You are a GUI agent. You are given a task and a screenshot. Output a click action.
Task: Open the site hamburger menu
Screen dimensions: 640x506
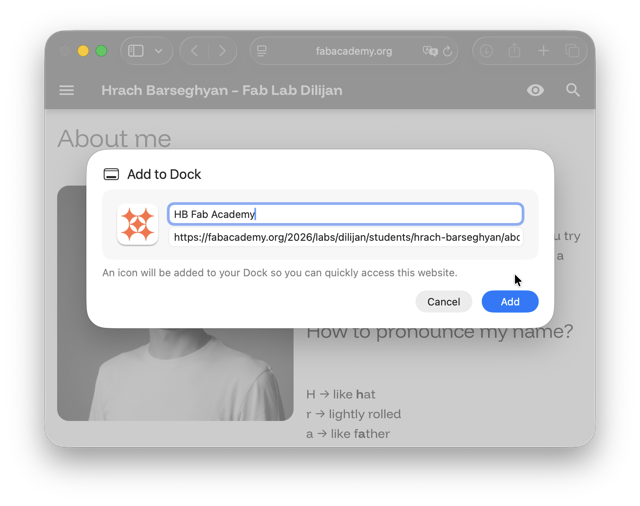coord(67,90)
